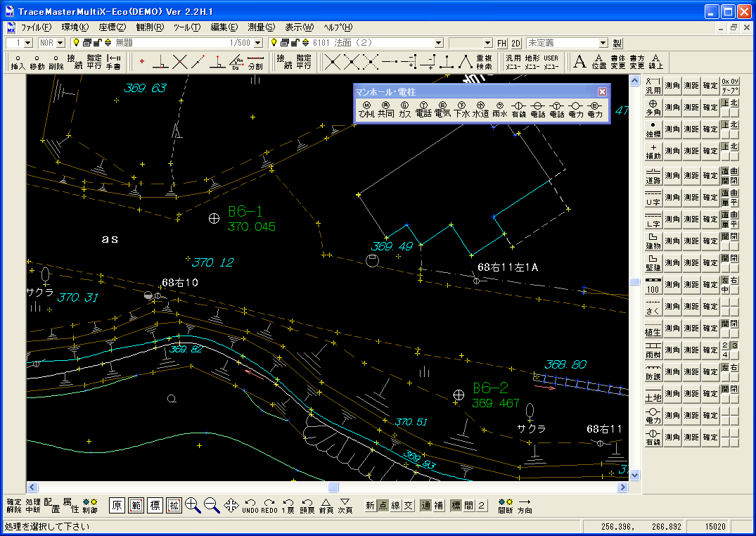
Task: Open the 観測(R) menu
Action: 150,27
